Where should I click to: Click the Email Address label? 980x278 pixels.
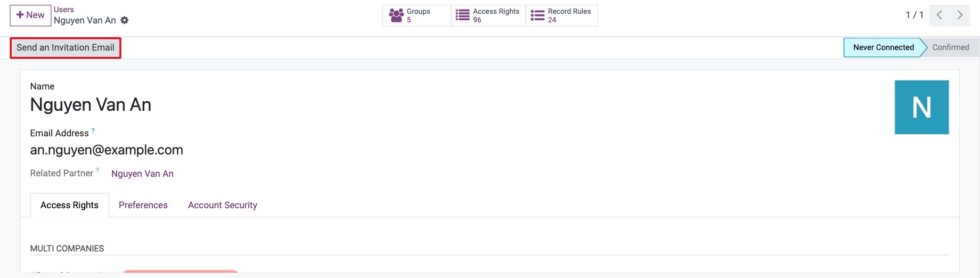pyautogui.click(x=60, y=133)
